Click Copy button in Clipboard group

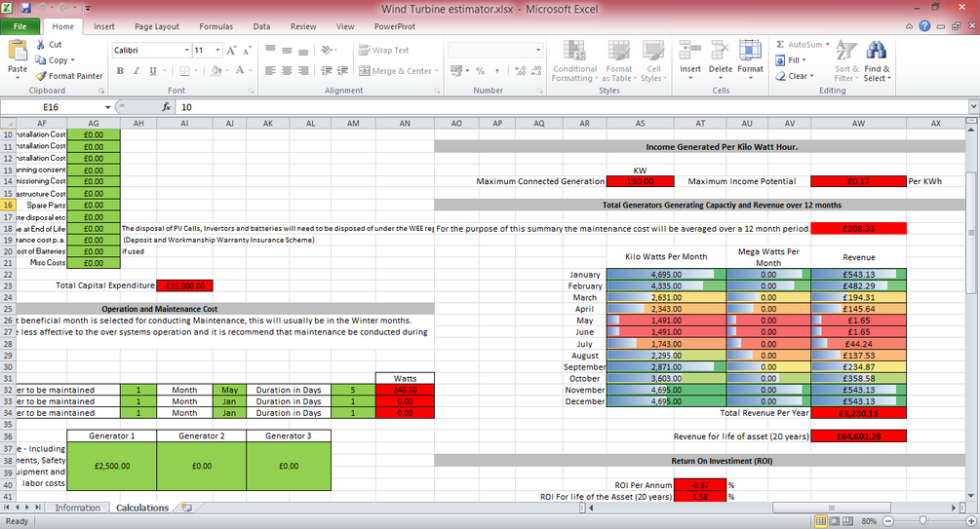pyautogui.click(x=53, y=60)
